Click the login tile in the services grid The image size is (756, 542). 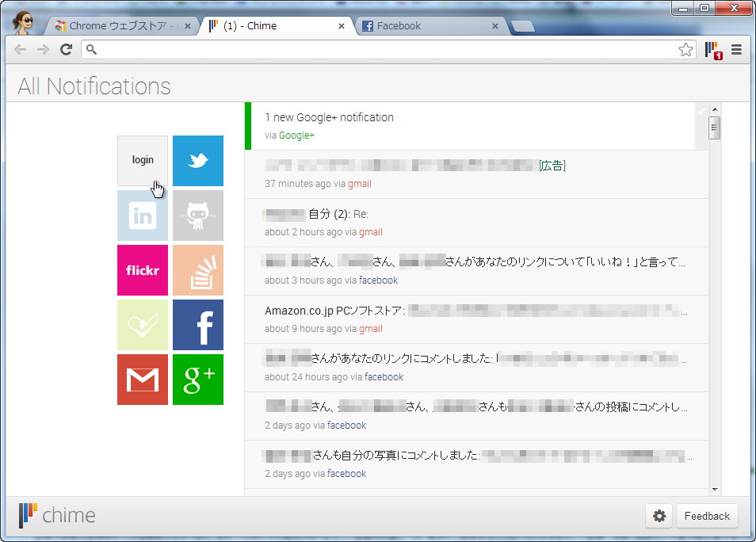coord(143,161)
